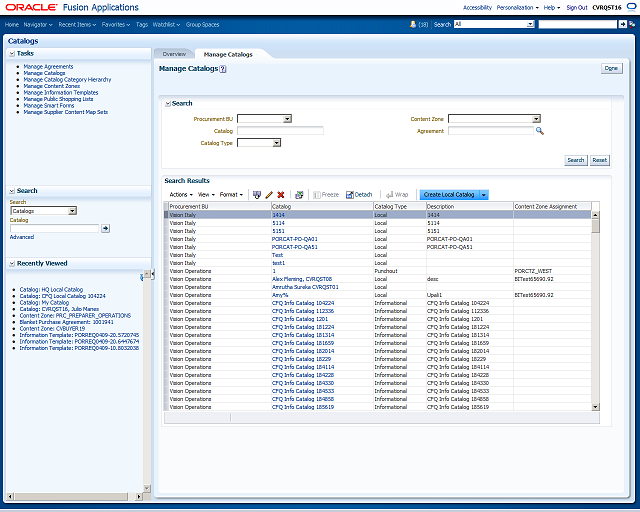Open the Actions menu

click(181, 195)
